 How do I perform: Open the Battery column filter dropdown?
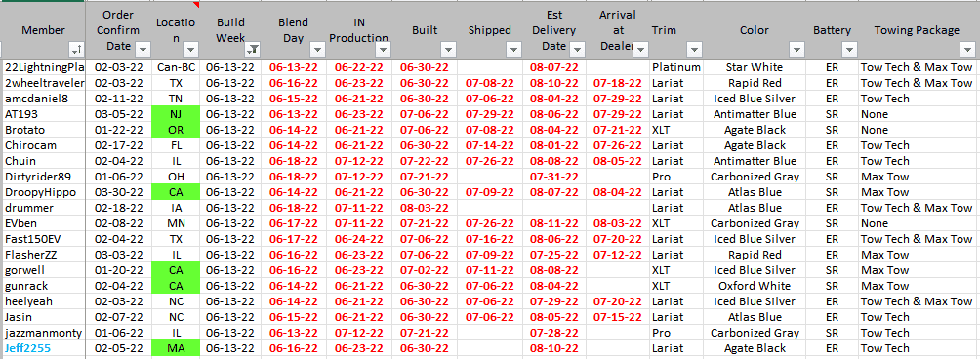[x=849, y=50]
